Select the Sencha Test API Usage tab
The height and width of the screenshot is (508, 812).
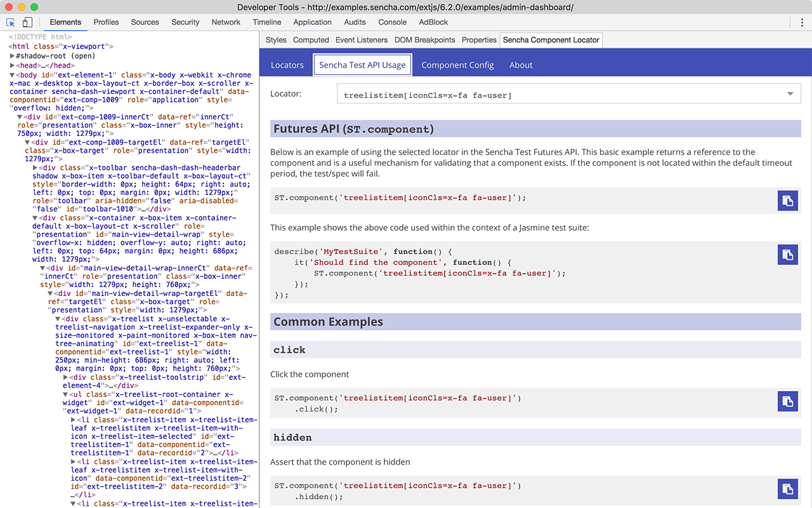click(362, 65)
